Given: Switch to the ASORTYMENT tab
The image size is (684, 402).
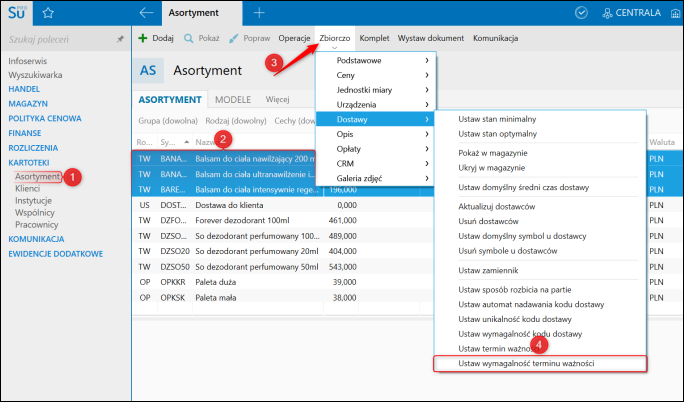Looking at the screenshot, I should click(x=170, y=100).
